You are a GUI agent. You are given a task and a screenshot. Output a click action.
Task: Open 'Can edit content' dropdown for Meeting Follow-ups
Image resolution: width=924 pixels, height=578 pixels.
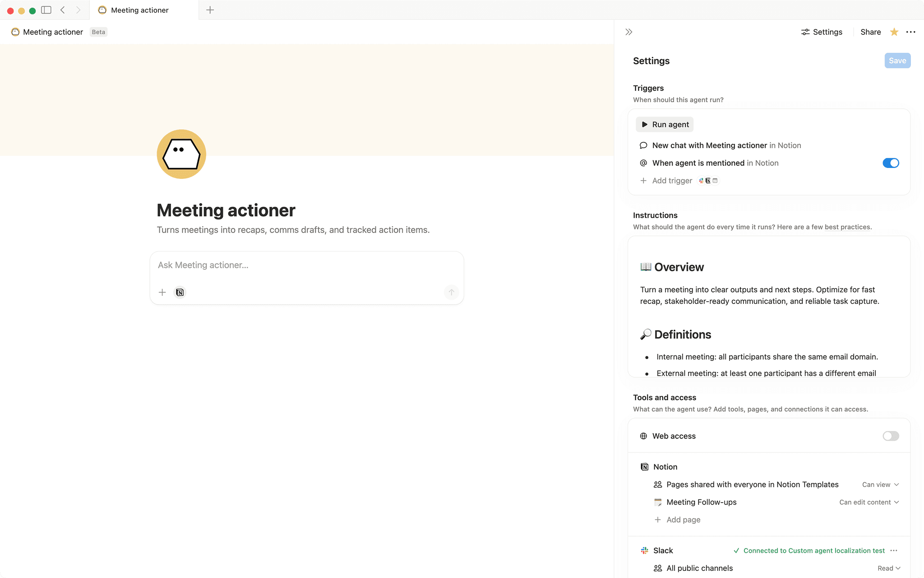(x=869, y=502)
